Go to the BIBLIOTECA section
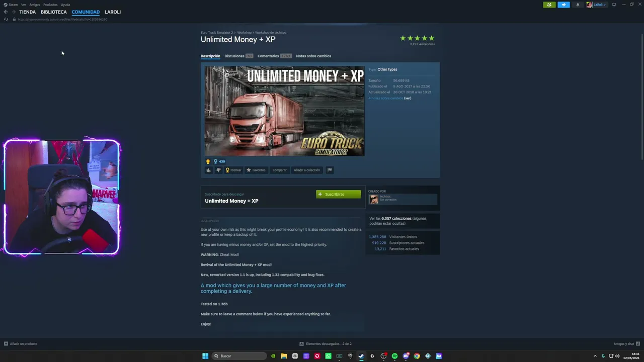Image resolution: width=644 pixels, height=362 pixels. pyautogui.click(x=54, y=12)
